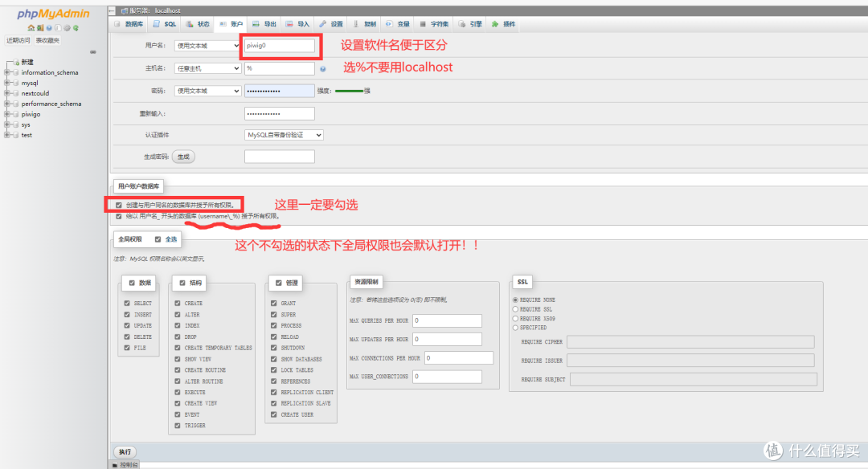Toggle the 管理 administration group checkbox

point(278,283)
